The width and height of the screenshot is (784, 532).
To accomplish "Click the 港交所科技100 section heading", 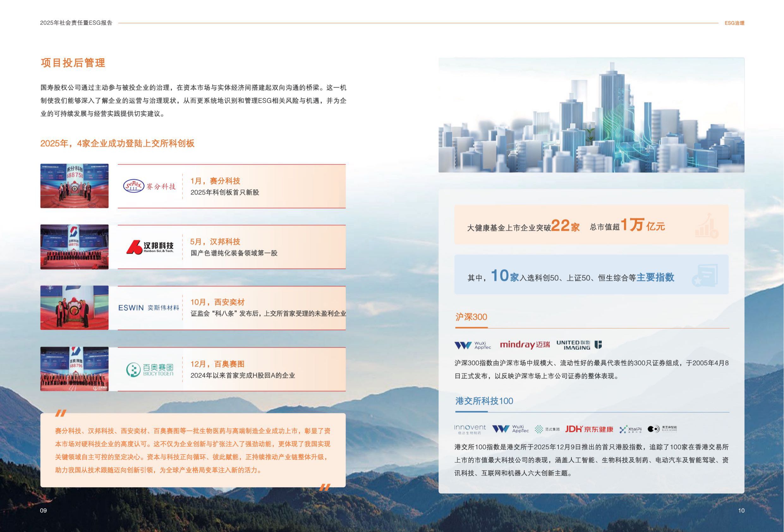I will (x=484, y=401).
